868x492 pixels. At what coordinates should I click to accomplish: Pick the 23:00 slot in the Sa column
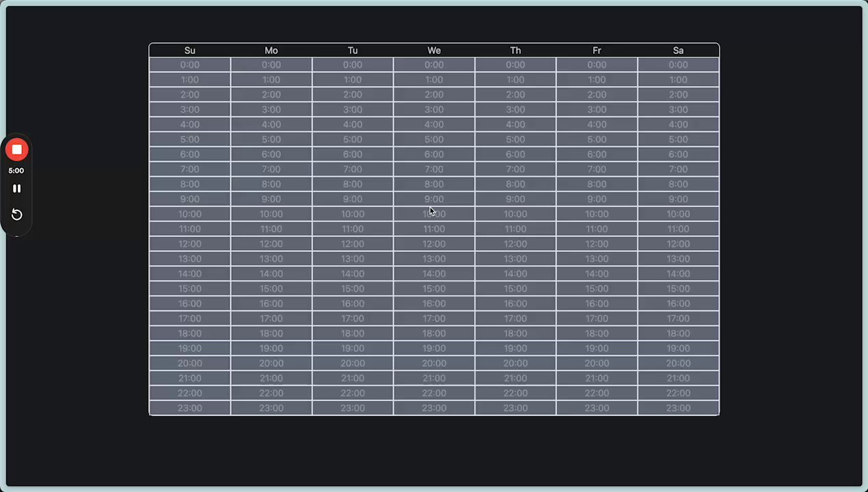point(678,408)
